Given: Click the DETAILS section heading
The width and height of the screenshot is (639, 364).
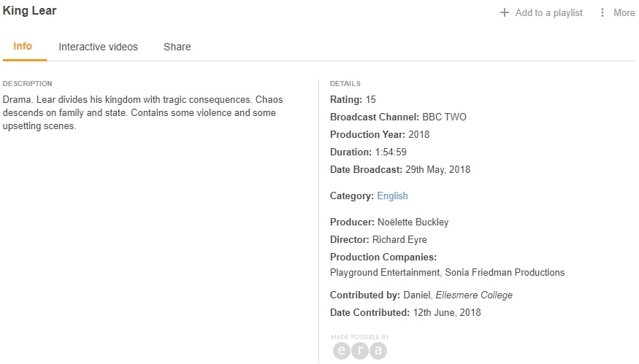Looking at the screenshot, I should 345,83.
